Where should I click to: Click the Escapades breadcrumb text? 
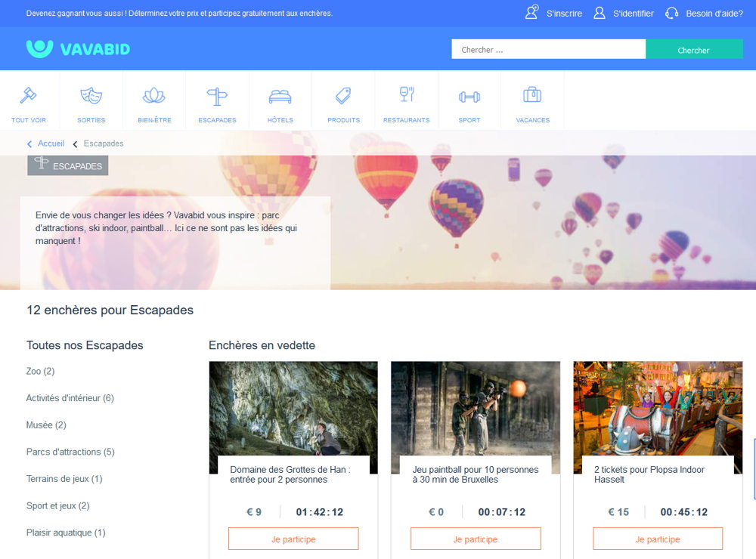point(104,143)
